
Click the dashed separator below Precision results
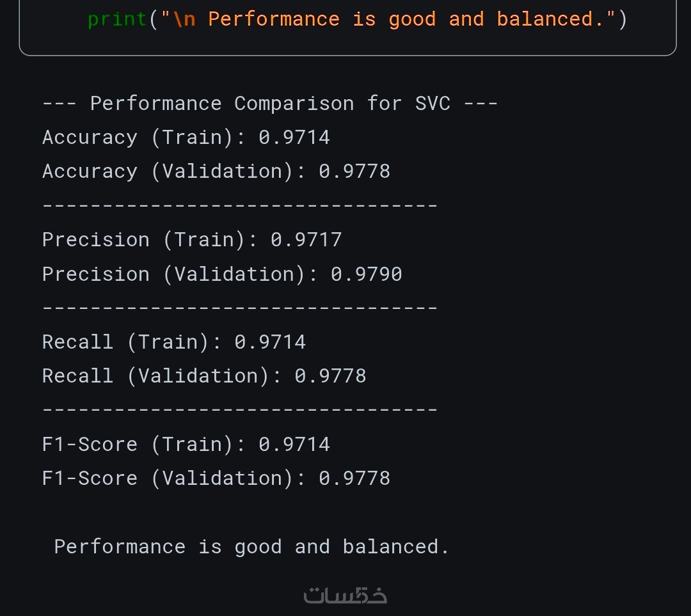[240, 308]
